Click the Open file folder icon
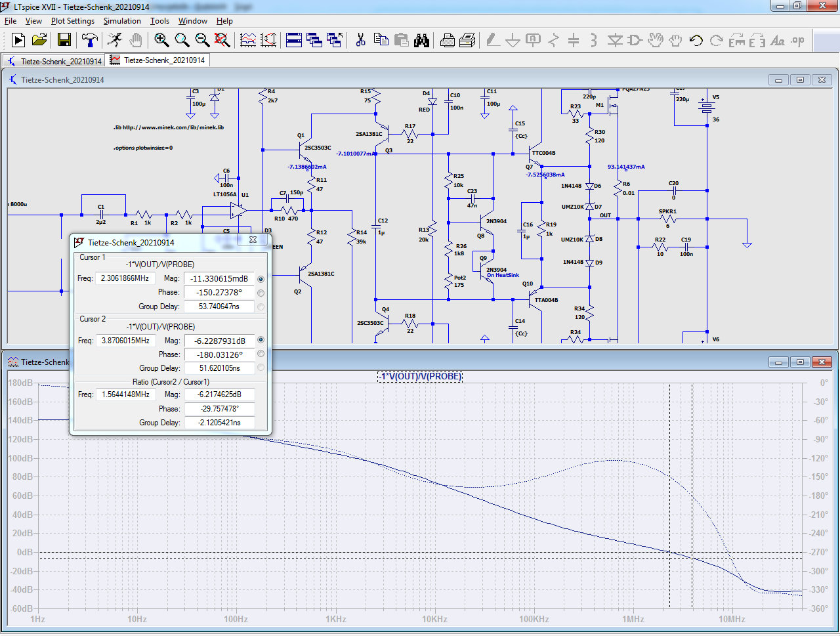This screenshot has height=636, width=840. point(39,40)
